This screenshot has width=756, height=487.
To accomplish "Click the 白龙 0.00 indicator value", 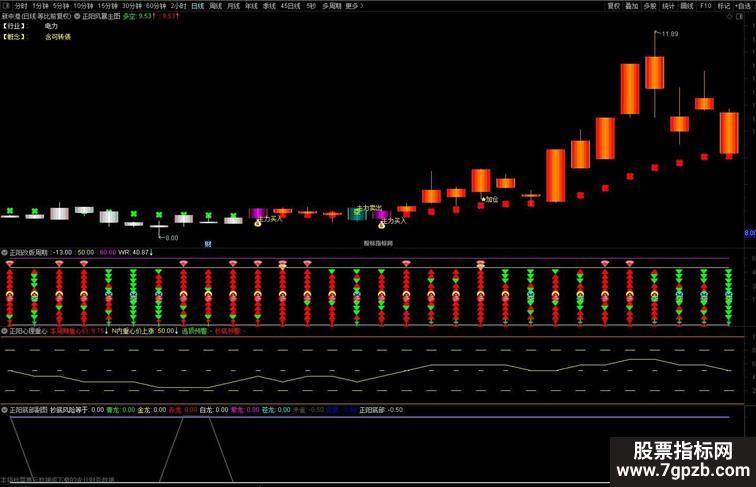I will 214,410.
